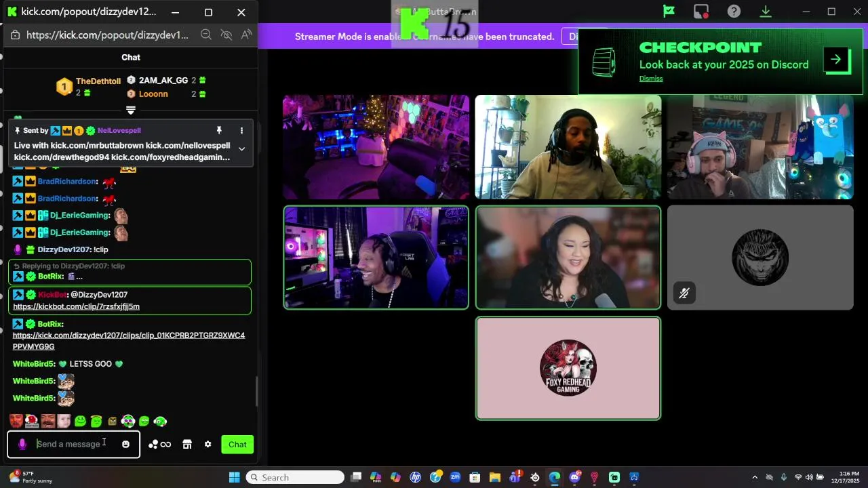Open Zoom app from the taskbar
The height and width of the screenshot is (488, 868).
[x=455, y=477]
